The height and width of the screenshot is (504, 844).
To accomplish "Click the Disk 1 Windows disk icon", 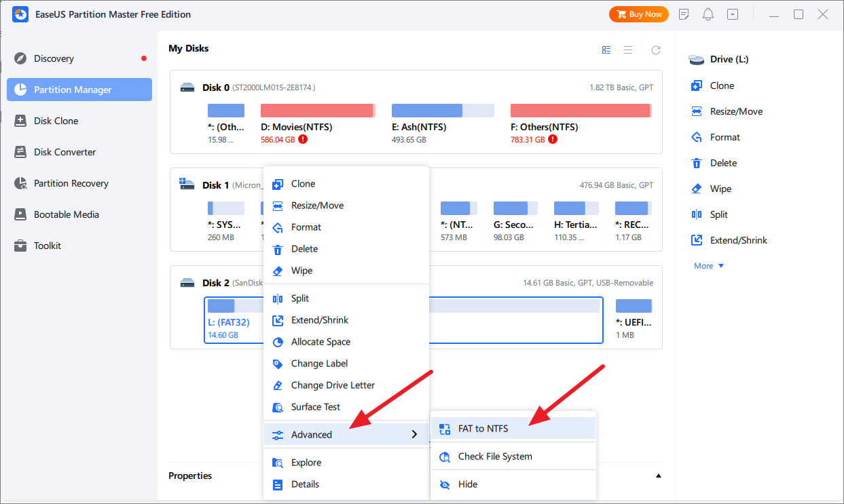I will point(187,185).
